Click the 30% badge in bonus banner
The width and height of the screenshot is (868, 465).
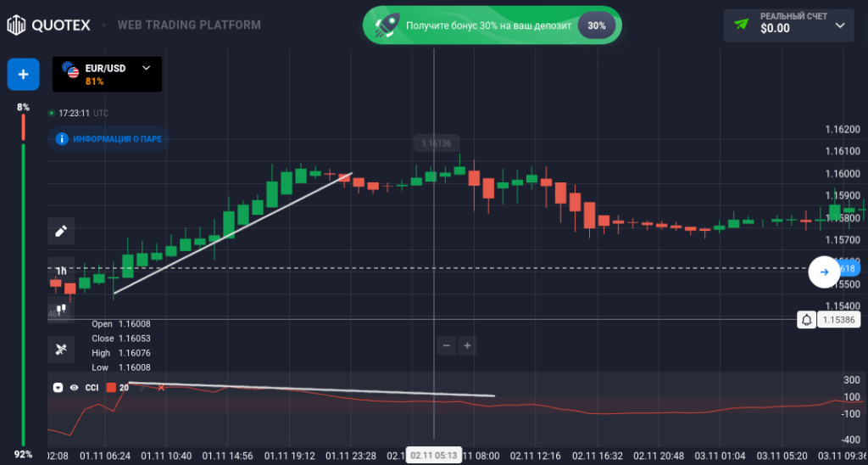pos(596,25)
